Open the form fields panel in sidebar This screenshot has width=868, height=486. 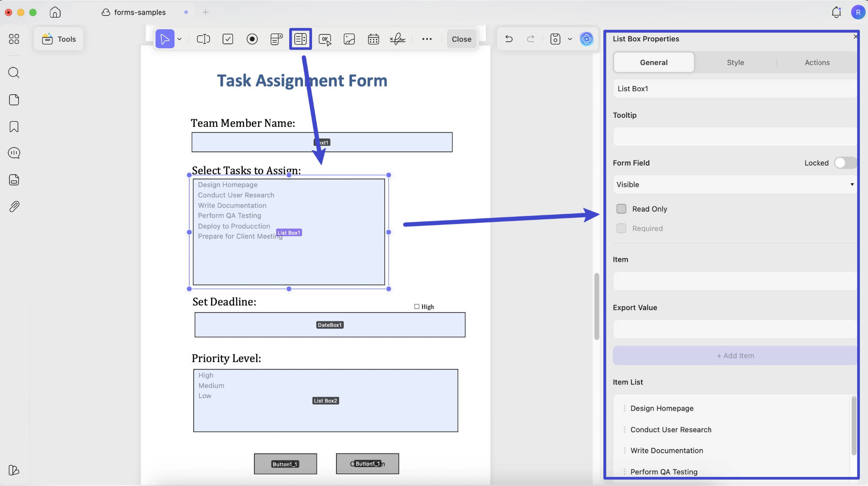click(14, 180)
